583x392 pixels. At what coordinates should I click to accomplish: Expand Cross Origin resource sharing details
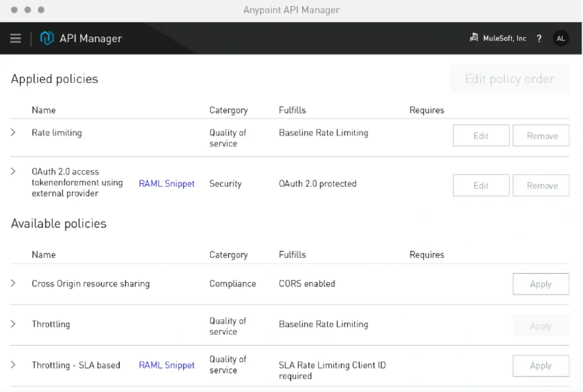click(13, 283)
